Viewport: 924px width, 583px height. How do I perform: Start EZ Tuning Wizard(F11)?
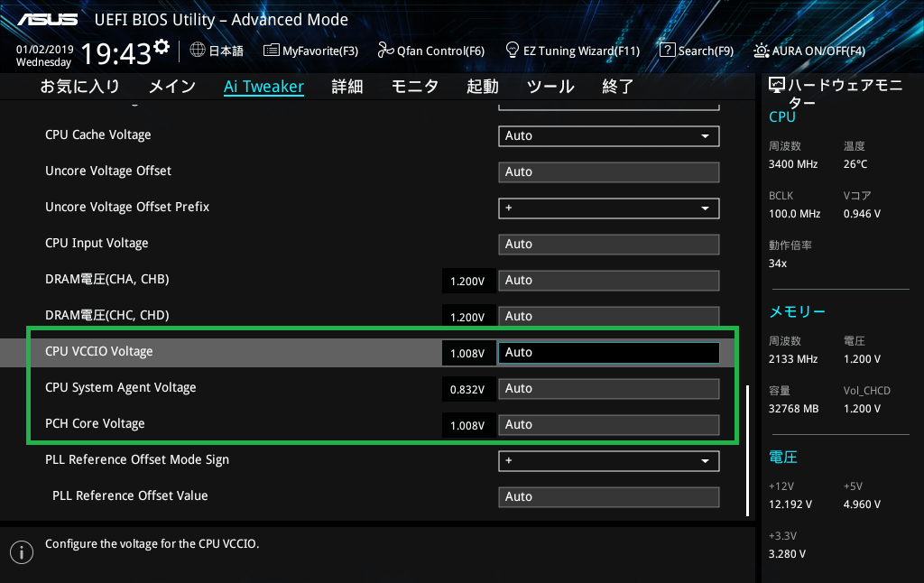click(x=573, y=51)
